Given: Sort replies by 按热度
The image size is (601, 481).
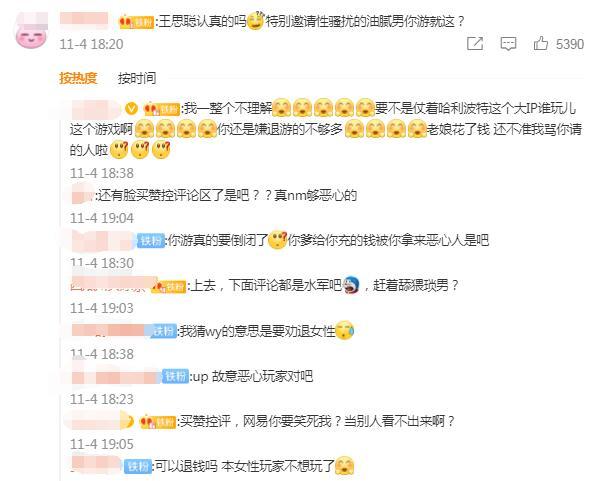Looking at the screenshot, I should click(x=78, y=78).
